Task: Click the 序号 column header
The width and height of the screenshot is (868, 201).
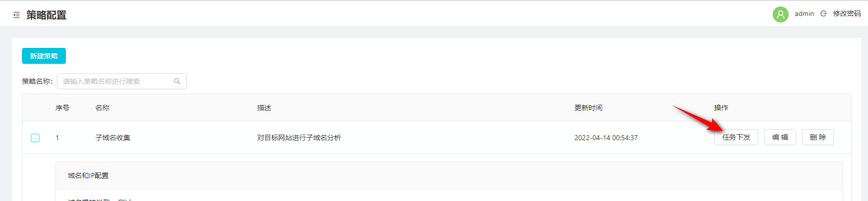Action: 62,108
